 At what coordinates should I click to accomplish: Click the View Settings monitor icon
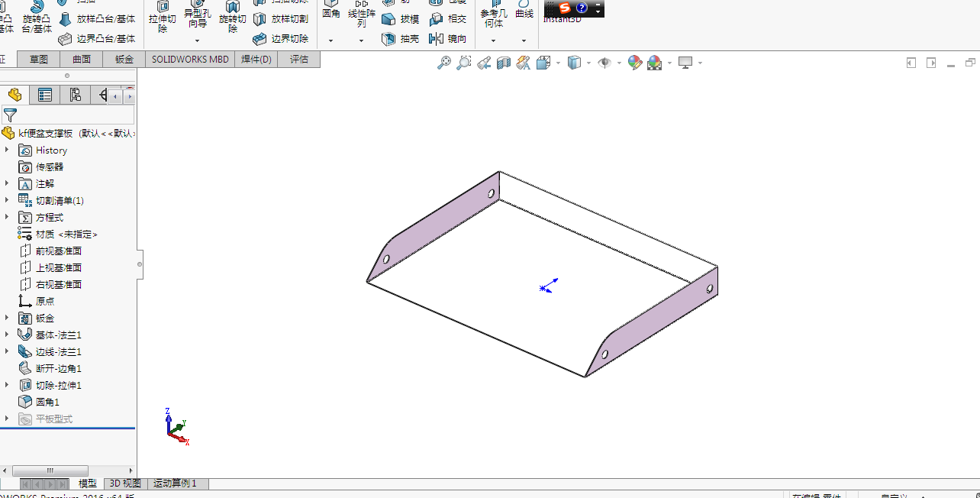click(x=685, y=63)
